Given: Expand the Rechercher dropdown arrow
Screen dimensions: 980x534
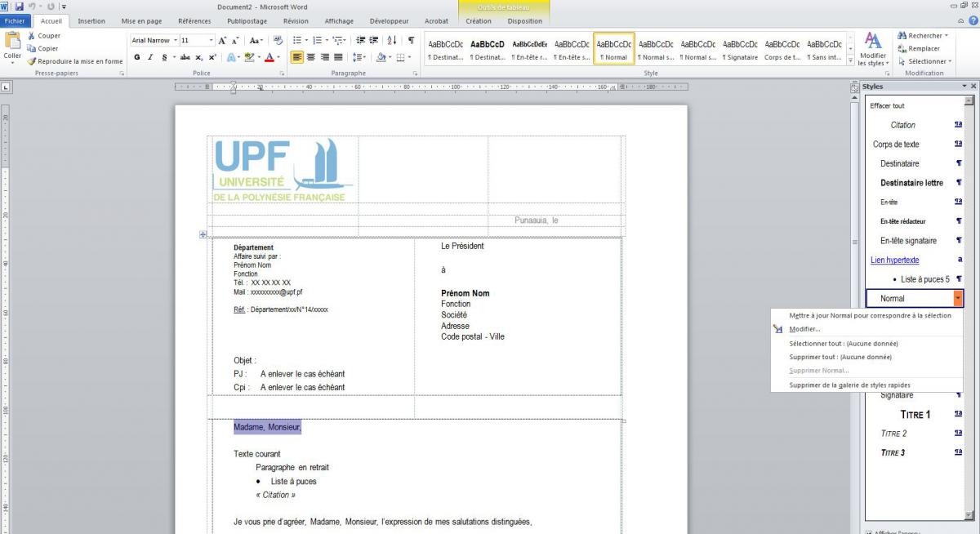Looking at the screenshot, I should (x=947, y=36).
